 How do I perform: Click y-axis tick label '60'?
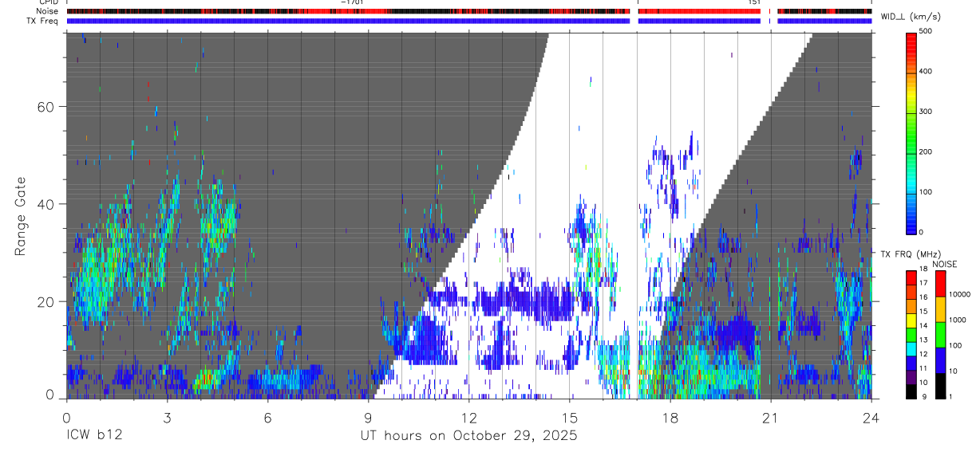tap(47, 107)
